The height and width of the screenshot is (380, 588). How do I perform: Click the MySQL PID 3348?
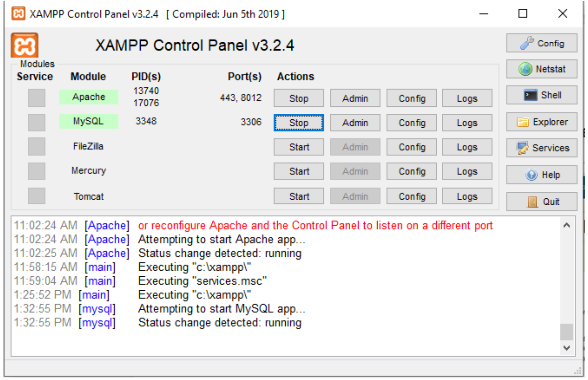tap(146, 121)
